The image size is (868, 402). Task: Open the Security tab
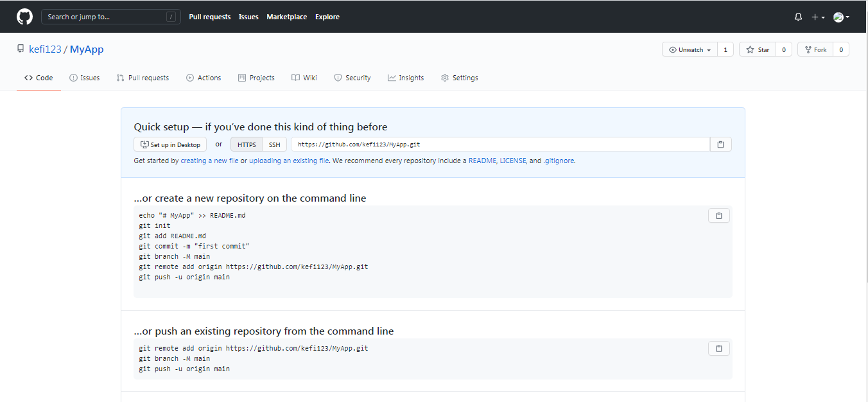coord(352,78)
